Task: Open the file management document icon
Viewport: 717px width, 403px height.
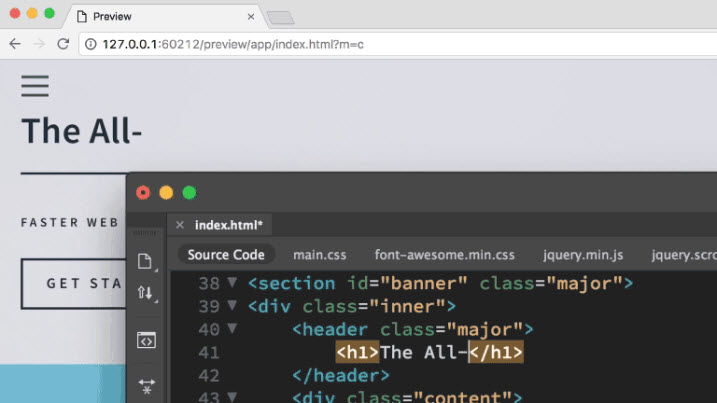Action: click(145, 261)
